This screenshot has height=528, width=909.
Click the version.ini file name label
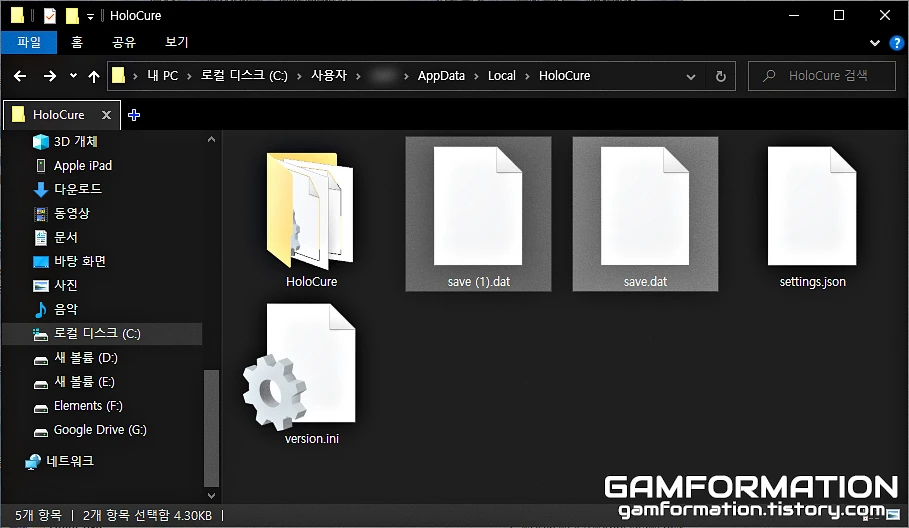click(x=311, y=439)
